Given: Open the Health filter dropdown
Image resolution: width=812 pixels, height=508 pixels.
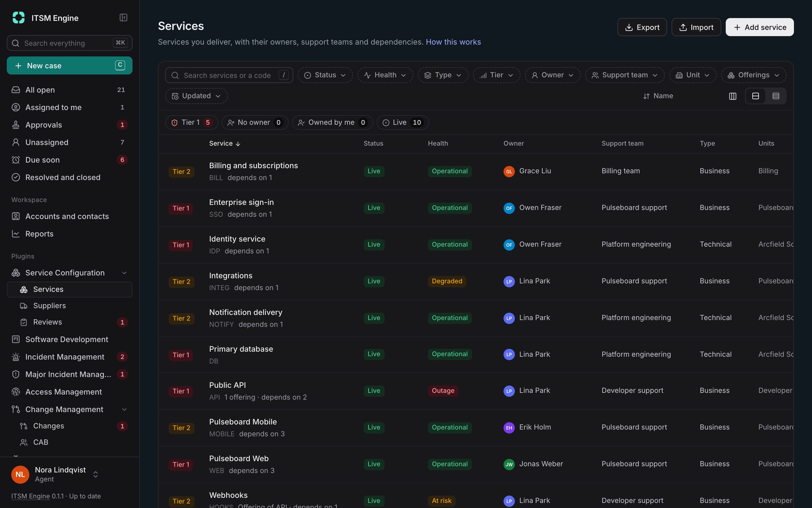Looking at the screenshot, I should tap(385, 75).
